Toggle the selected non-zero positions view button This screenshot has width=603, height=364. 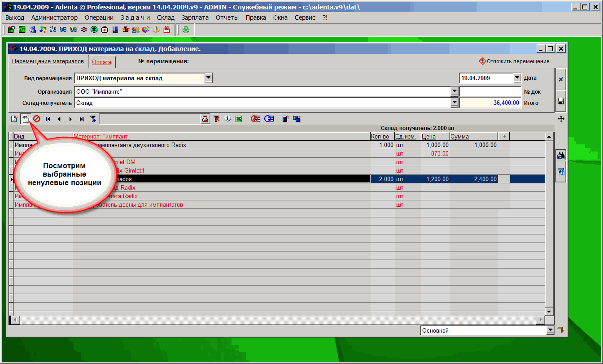26,119
